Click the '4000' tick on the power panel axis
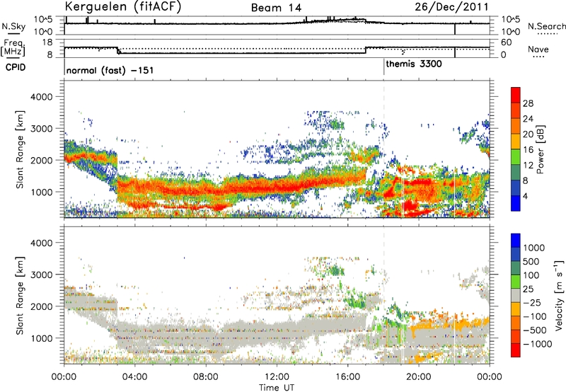The image size is (566, 392). [42, 97]
